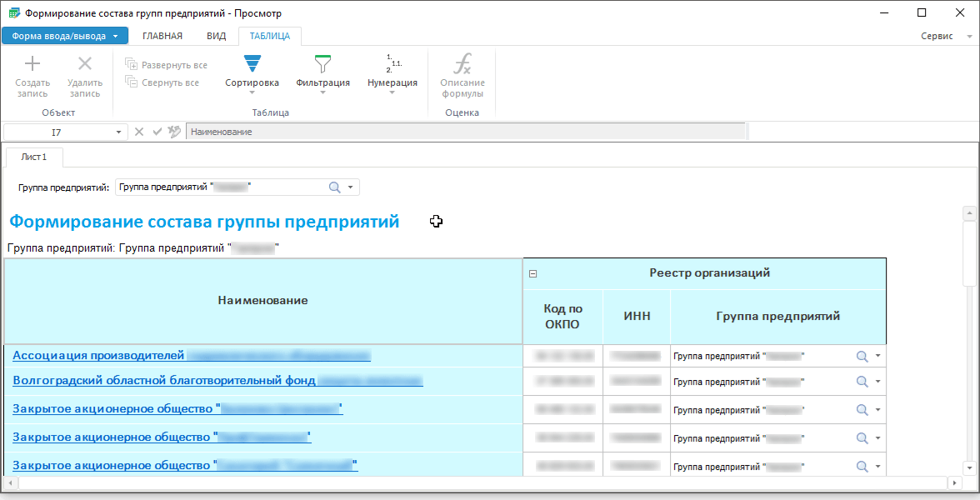Click the Наименование column header
The height and width of the screenshot is (500, 980).
pos(263,301)
